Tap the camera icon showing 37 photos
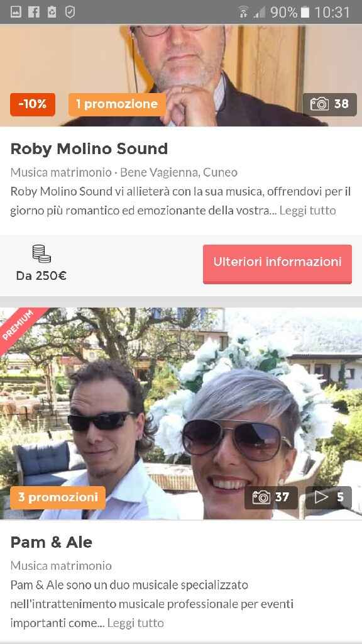Screen dimensions: 362x644 261,498
